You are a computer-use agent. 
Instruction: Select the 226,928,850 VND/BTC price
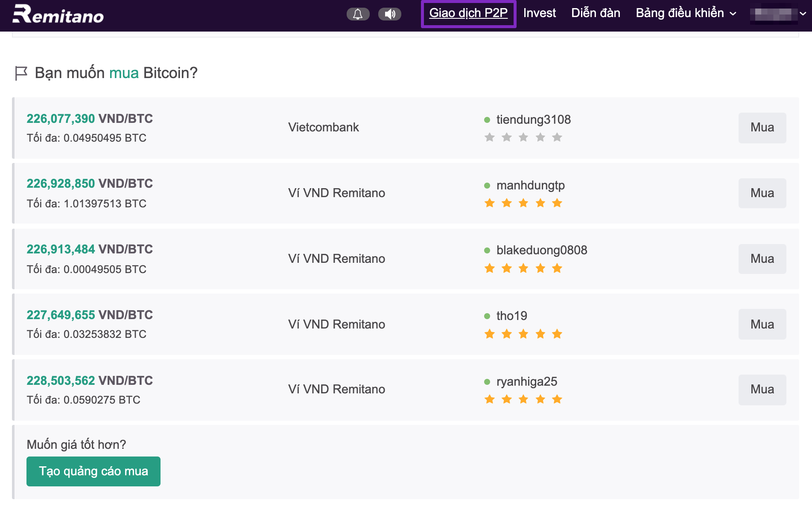[90, 183]
